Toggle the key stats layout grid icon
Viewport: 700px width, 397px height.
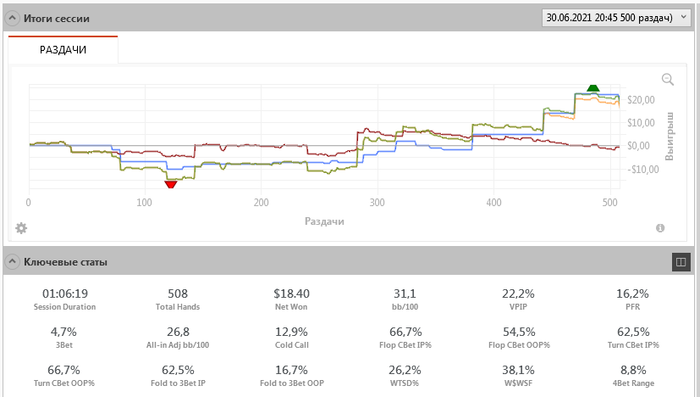(x=681, y=262)
